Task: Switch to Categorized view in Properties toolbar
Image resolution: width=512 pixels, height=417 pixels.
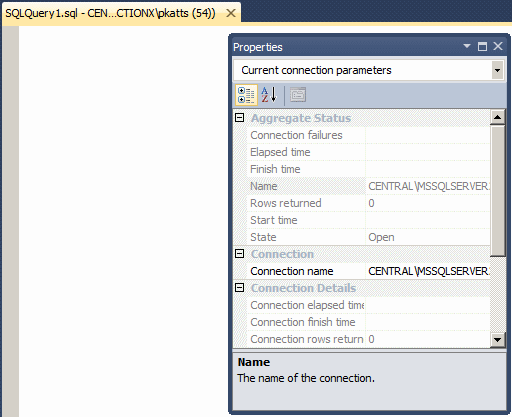Action: tap(246, 95)
